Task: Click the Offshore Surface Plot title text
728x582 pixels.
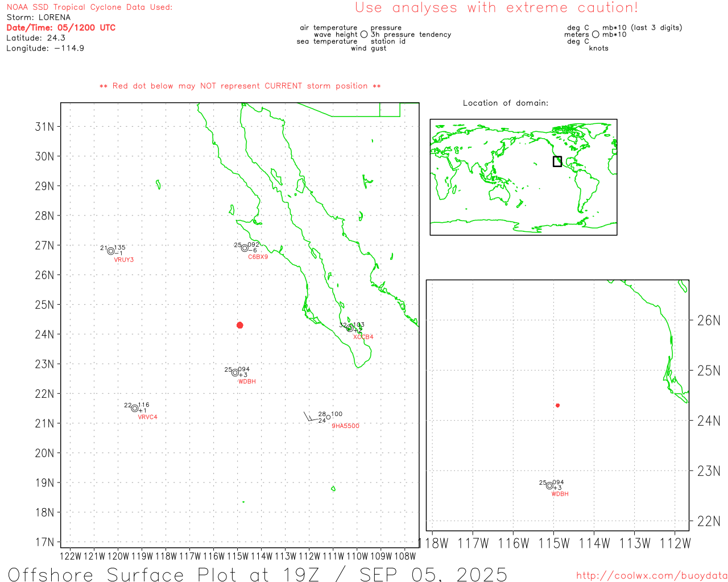Action: pyautogui.click(x=258, y=574)
